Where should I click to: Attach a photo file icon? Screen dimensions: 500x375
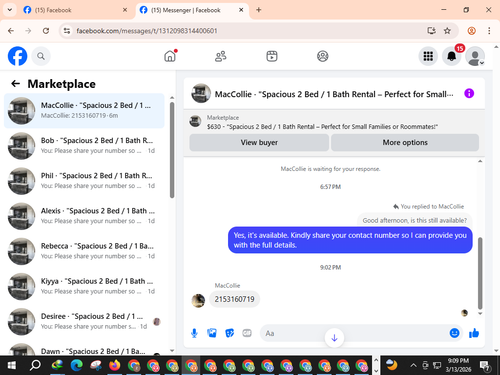(212, 333)
